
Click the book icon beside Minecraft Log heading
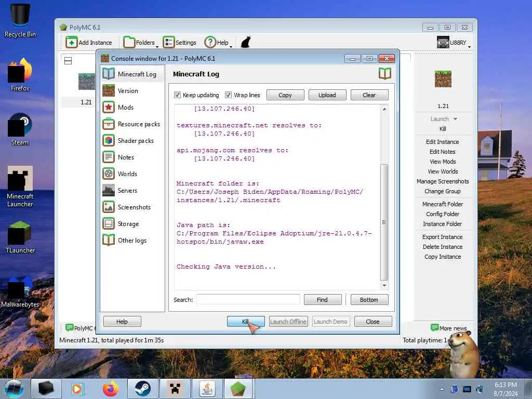click(x=385, y=74)
